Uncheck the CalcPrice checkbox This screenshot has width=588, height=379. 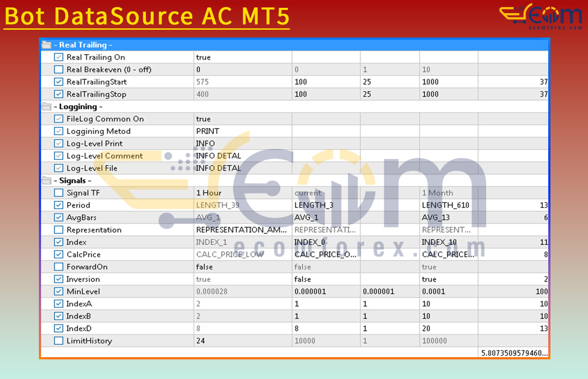tap(59, 254)
